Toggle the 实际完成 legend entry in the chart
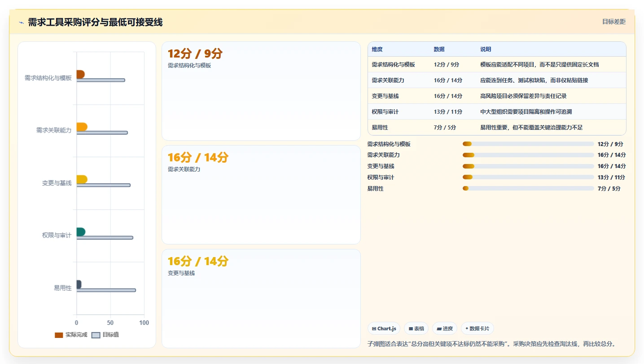This screenshot has height=364, width=644. click(x=71, y=335)
